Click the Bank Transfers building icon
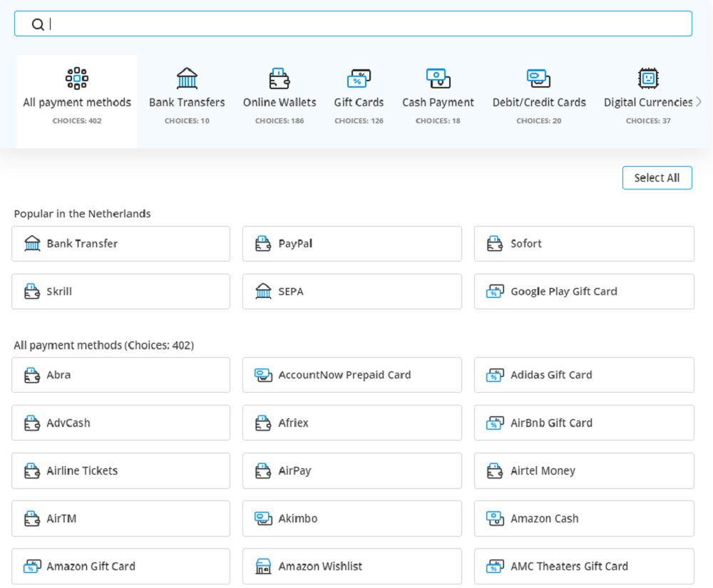The width and height of the screenshot is (713, 588). tap(187, 78)
